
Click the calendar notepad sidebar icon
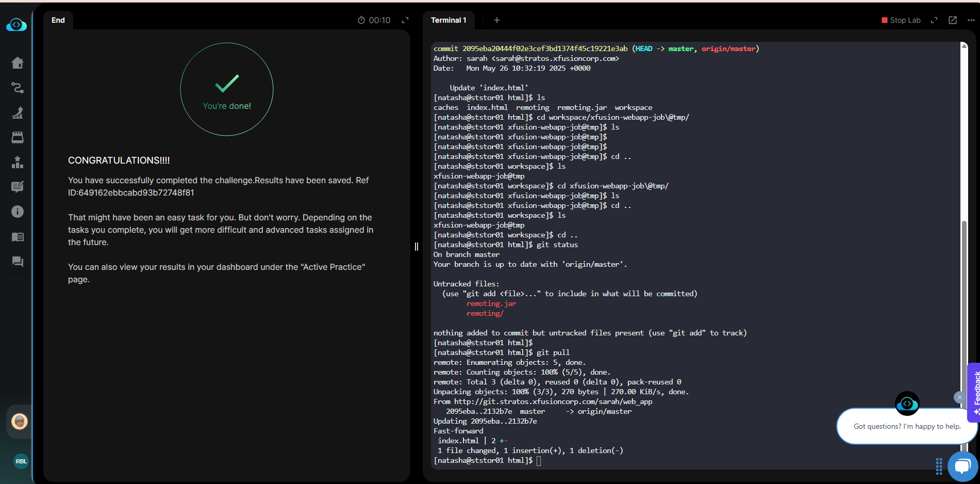point(18,137)
